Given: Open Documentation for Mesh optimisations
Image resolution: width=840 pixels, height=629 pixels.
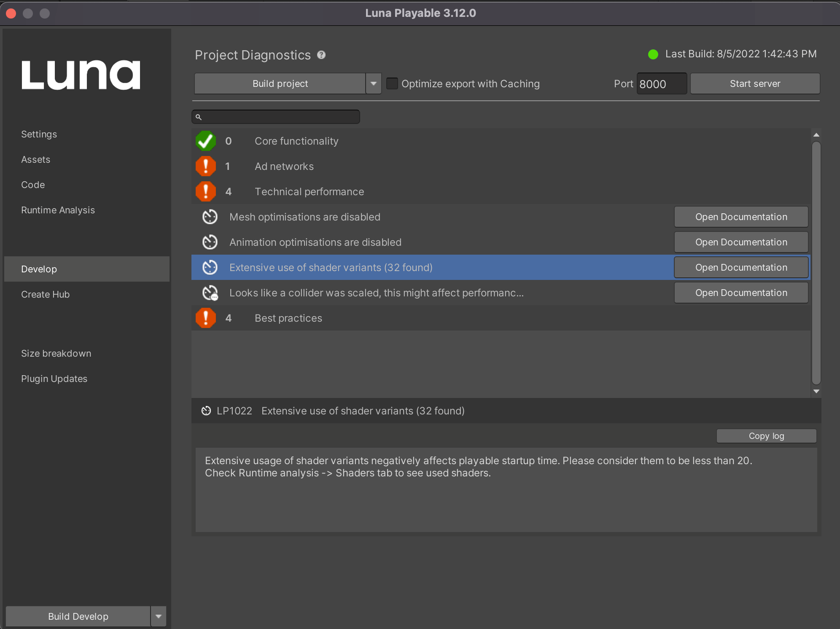Looking at the screenshot, I should click(x=741, y=217).
